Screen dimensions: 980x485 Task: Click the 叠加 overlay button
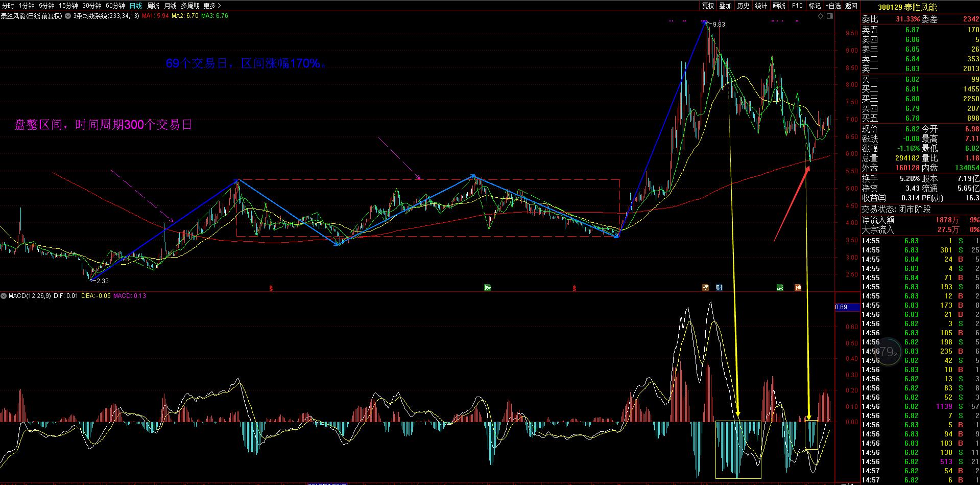[x=725, y=6]
